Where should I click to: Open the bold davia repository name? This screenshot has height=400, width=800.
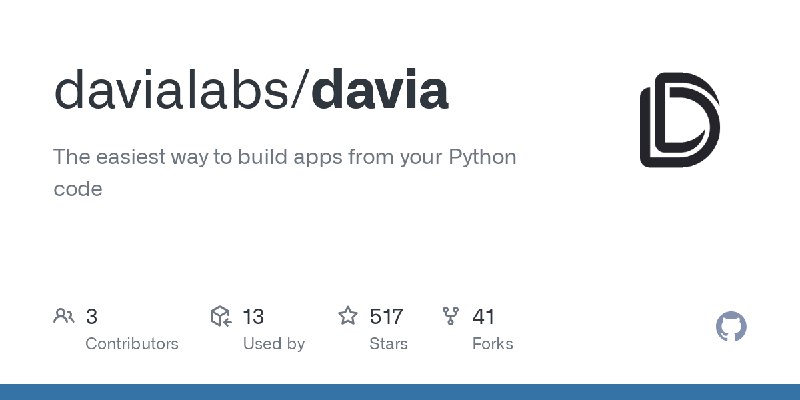click(380, 91)
